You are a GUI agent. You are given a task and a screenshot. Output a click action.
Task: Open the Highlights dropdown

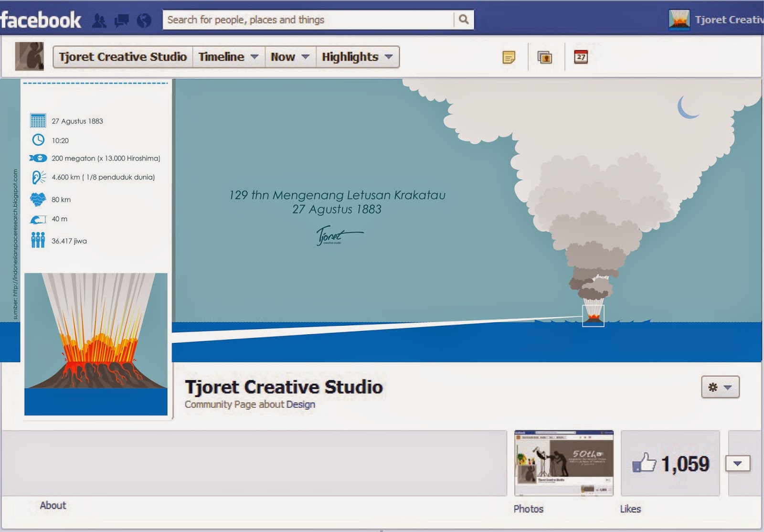(x=357, y=57)
